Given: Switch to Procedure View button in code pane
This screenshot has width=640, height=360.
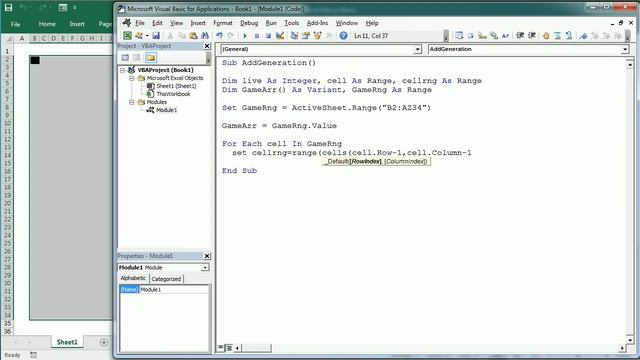Looking at the screenshot, I should [x=221, y=348].
